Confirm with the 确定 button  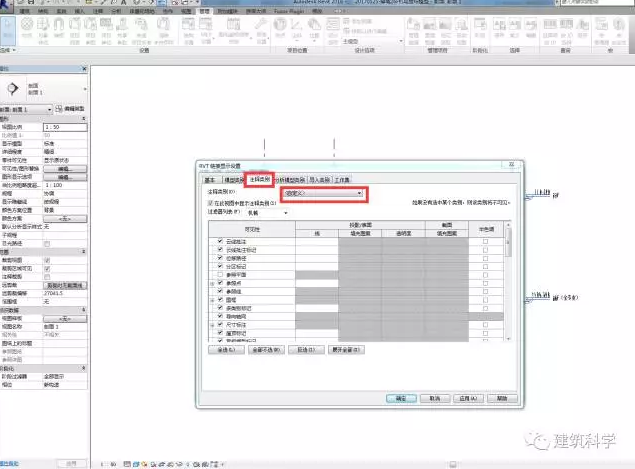[x=401, y=399]
